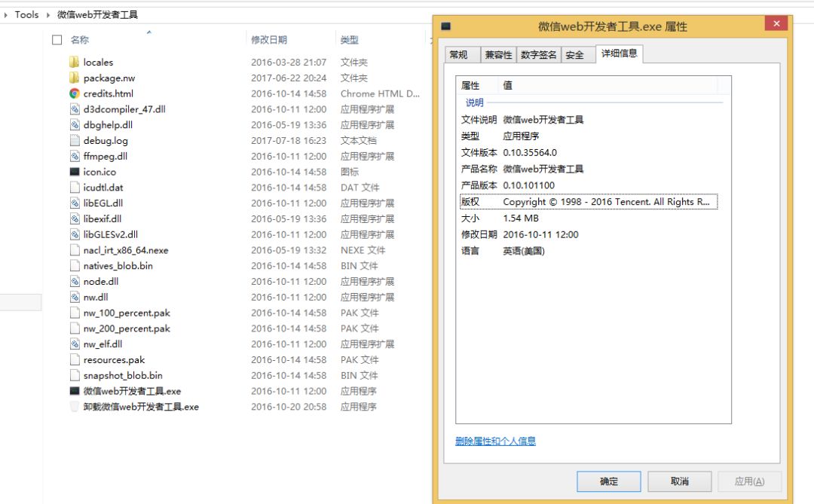Screen dimensions: 814x504
Task: Expand the breadcrumb arrow before Tools
Action: [6, 15]
